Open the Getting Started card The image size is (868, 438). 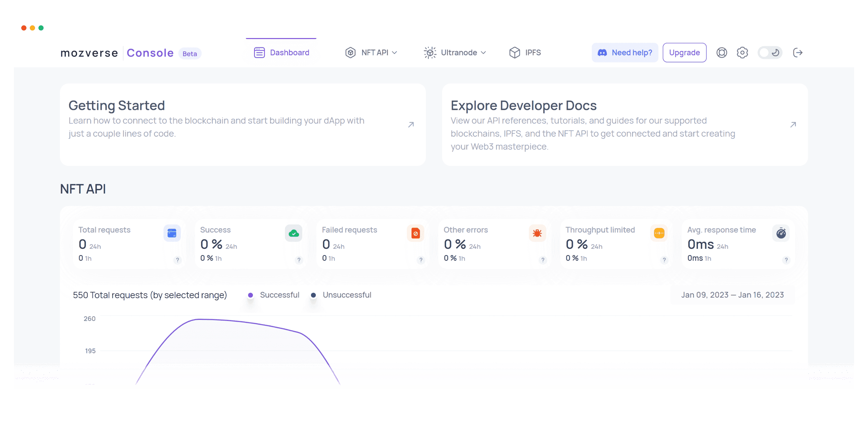pyautogui.click(x=242, y=125)
